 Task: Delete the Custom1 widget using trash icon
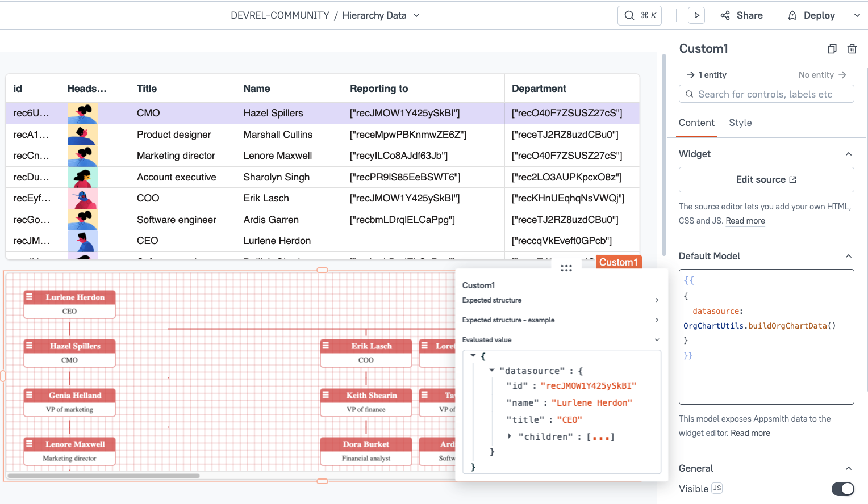pos(852,49)
